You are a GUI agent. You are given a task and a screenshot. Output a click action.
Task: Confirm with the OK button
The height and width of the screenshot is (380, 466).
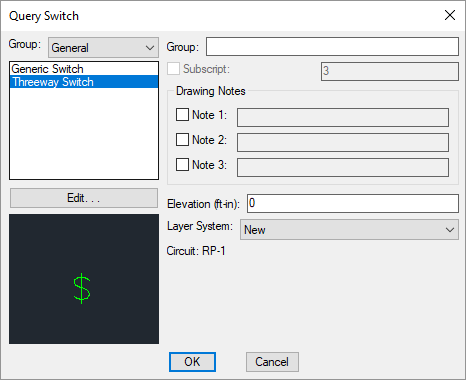[192, 362]
